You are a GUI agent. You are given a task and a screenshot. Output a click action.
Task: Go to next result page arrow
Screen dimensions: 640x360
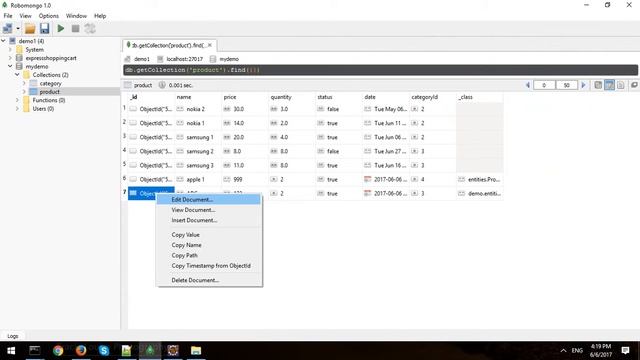583,85
